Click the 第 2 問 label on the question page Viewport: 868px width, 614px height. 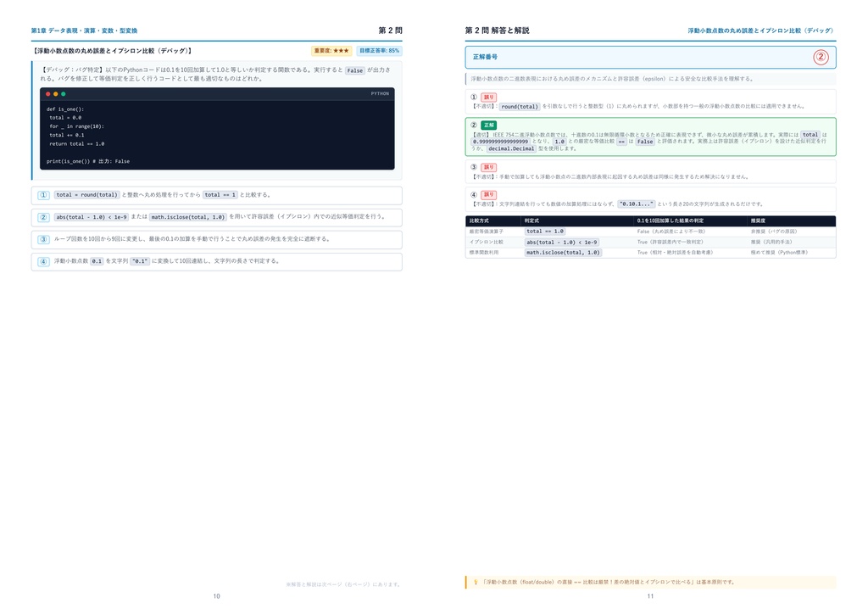[x=390, y=31]
